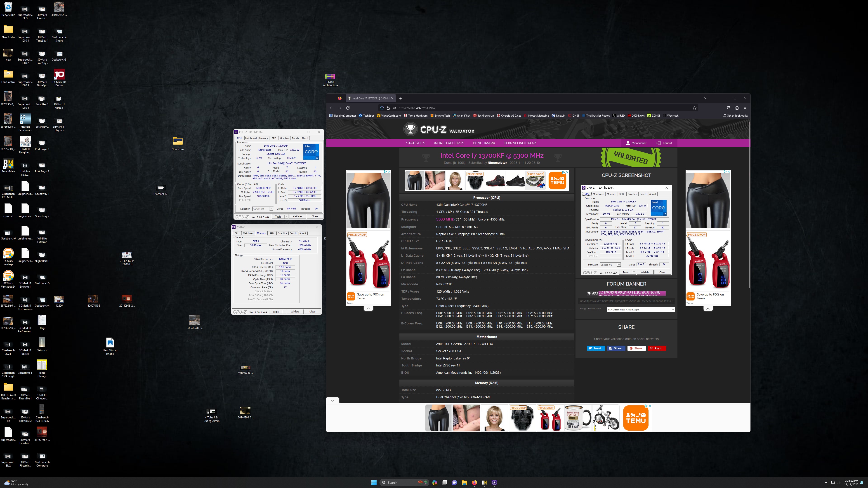Expand Tools dropdown arrow in CPU-Z Memory window
The height and width of the screenshot is (488, 868).
coord(284,311)
